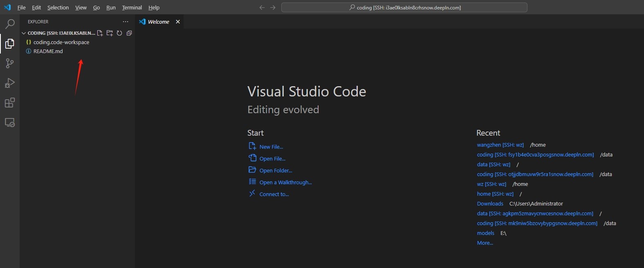
Task: Click Open a Walkthrough... link
Action: [285, 182]
